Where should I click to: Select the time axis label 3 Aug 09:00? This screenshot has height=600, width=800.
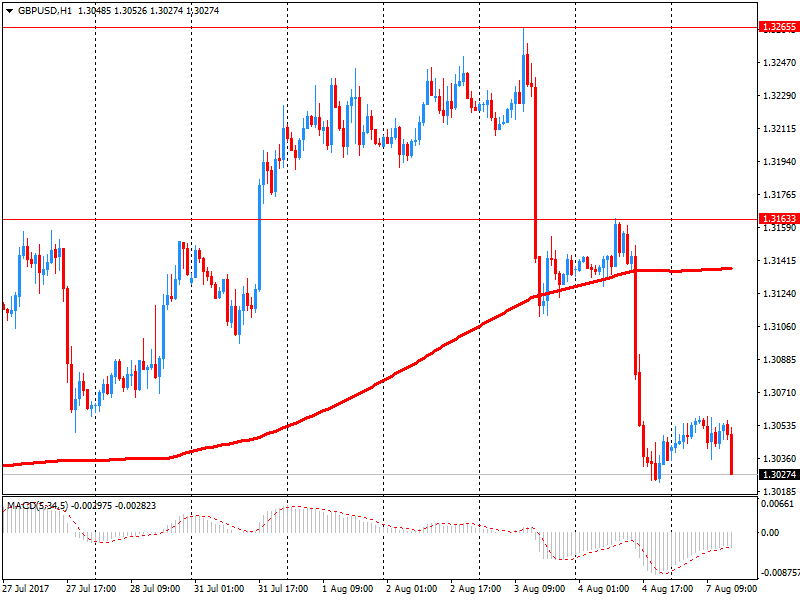539,589
